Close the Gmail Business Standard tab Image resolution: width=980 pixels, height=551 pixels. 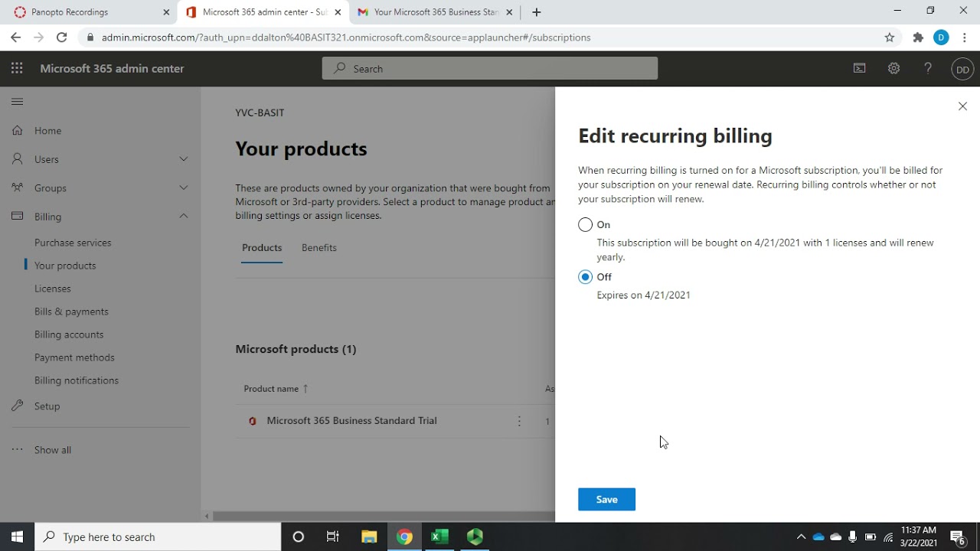coord(510,12)
